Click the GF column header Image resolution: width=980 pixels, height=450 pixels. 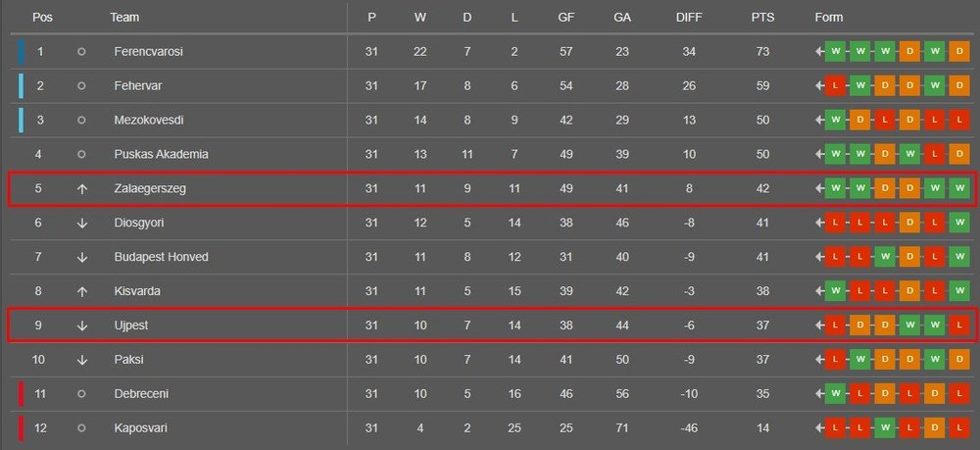(566, 18)
